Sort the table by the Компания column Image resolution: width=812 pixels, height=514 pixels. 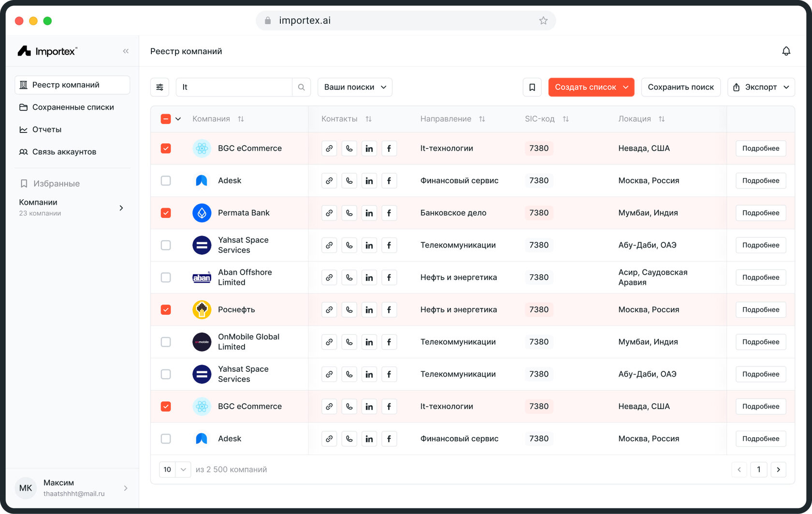pos(241,119)
